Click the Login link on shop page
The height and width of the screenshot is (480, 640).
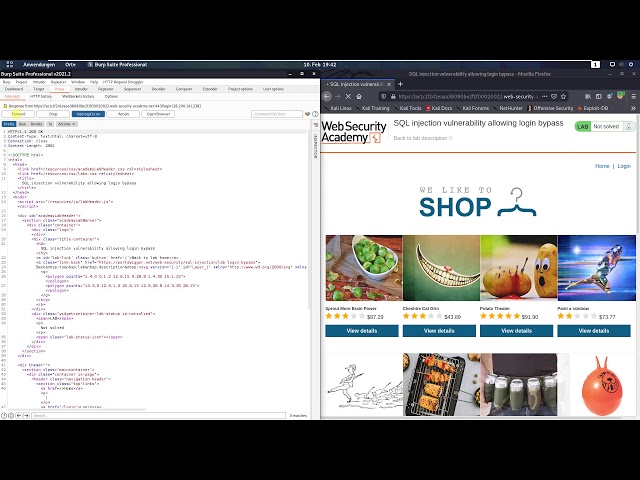point(624,166)
